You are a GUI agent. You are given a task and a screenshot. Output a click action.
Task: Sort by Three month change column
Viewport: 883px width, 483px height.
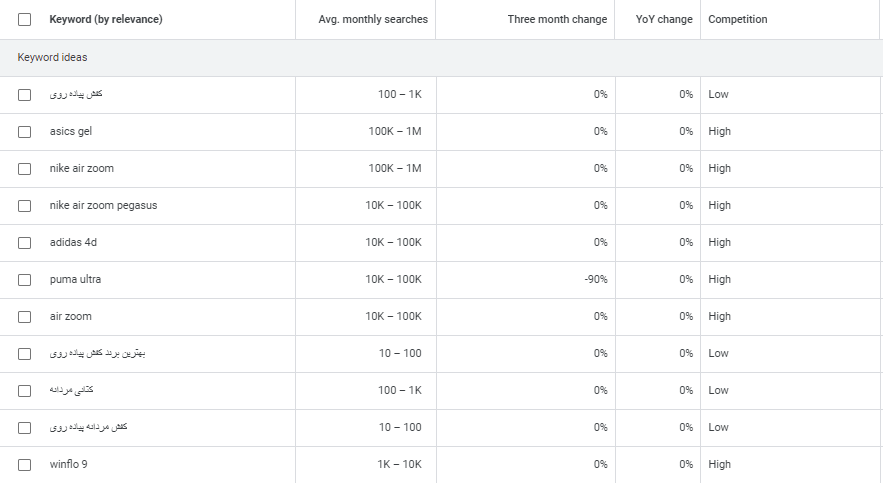(x=557, y=20)
